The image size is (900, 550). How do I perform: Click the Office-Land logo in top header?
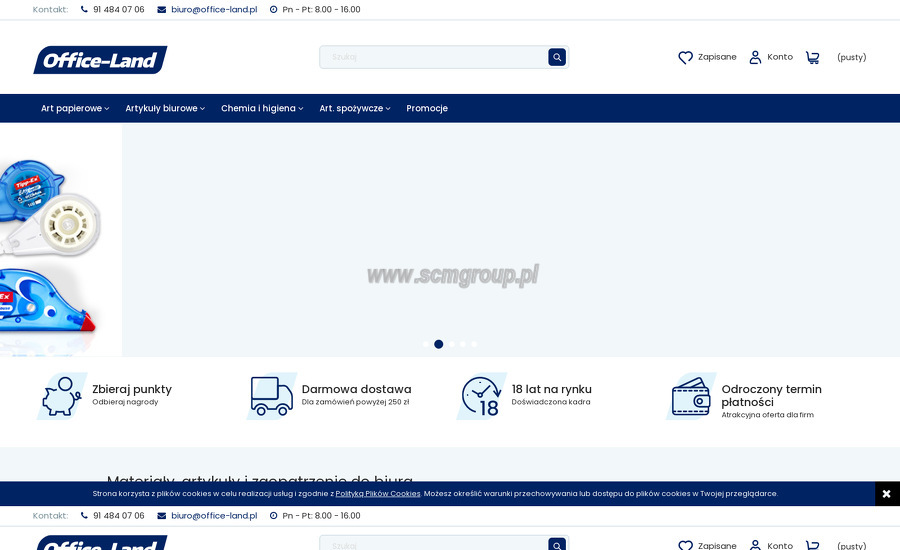click(x=100, y=60)
